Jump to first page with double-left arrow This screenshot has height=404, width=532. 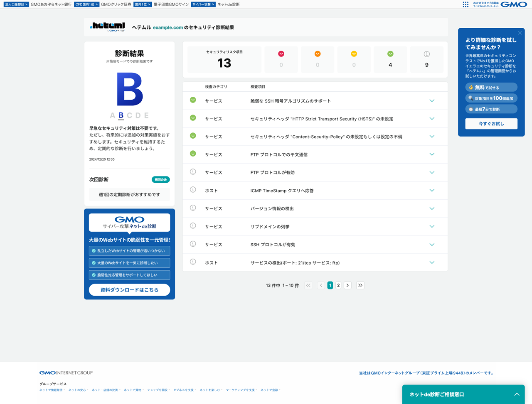pos(308,285)
